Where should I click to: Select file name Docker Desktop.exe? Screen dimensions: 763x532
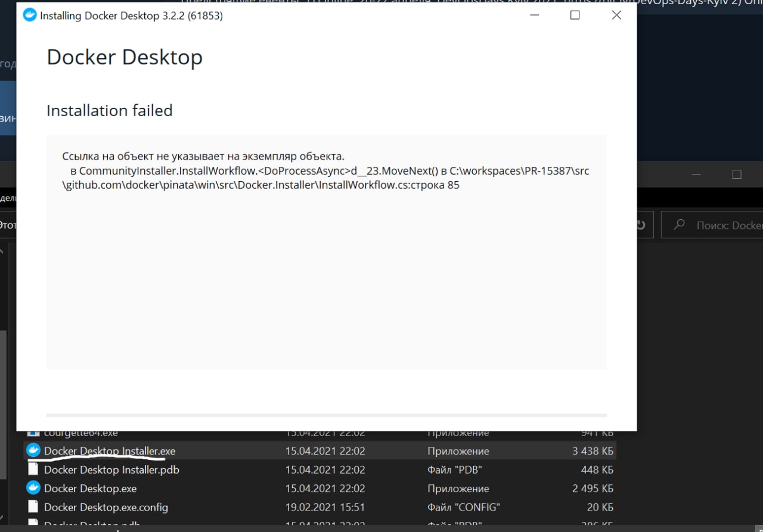[90, 489]
